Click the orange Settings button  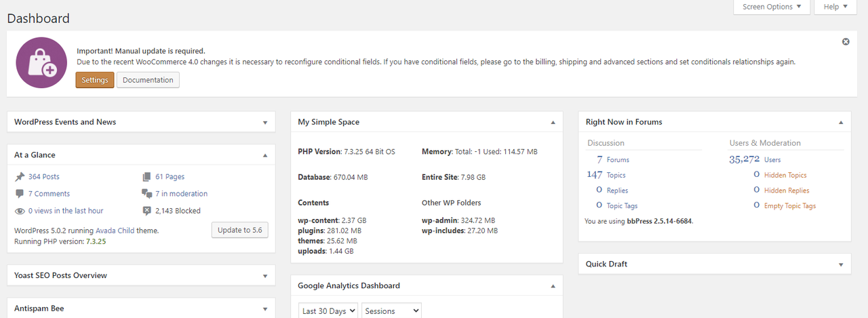point(95,80)
